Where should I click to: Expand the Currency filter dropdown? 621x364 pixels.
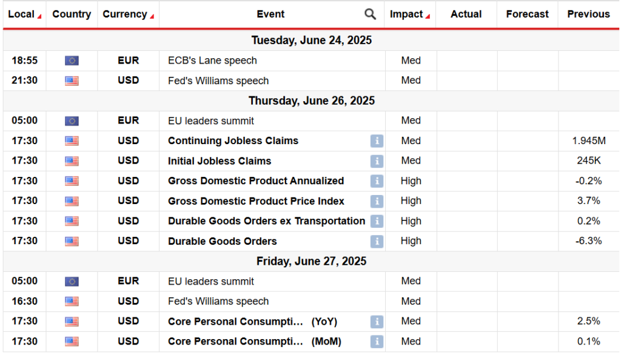pos(152,16)
